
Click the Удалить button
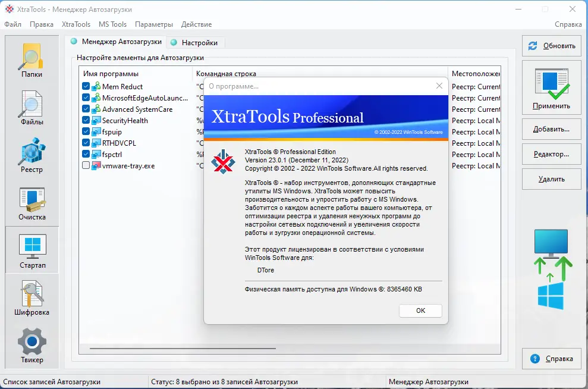point(552,179)
